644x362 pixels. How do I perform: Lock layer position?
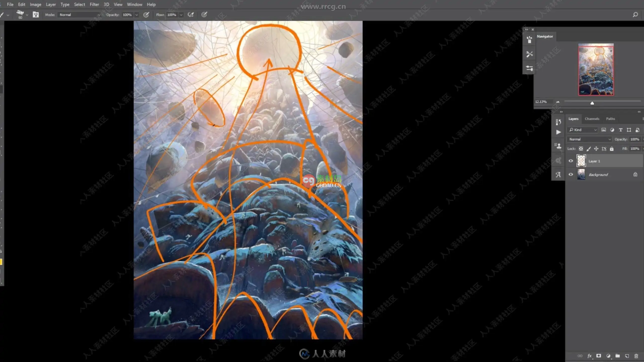click(x=596, y=149)
